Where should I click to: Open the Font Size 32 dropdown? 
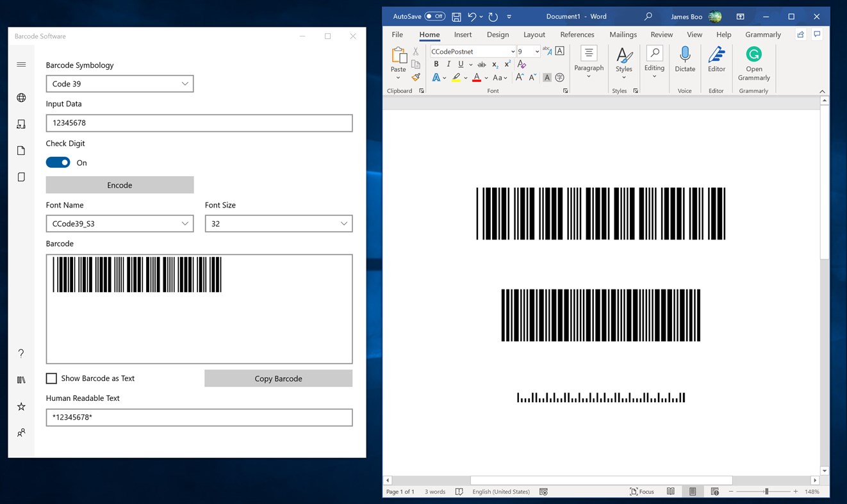pyautogui.click(x=279, y=224)
